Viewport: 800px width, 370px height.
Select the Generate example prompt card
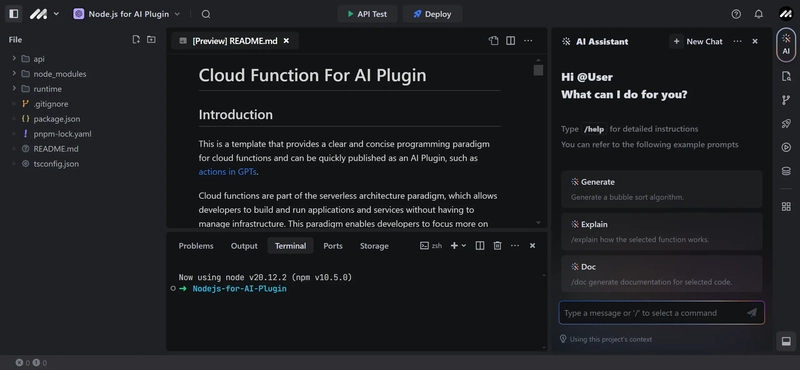pos(662,189)
